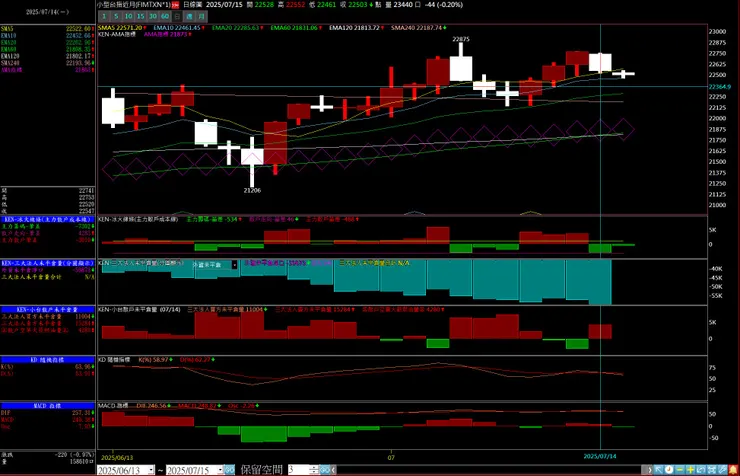740x476 pixels.
Task: Click the MACD 指標 panel header
Action: 47,406
